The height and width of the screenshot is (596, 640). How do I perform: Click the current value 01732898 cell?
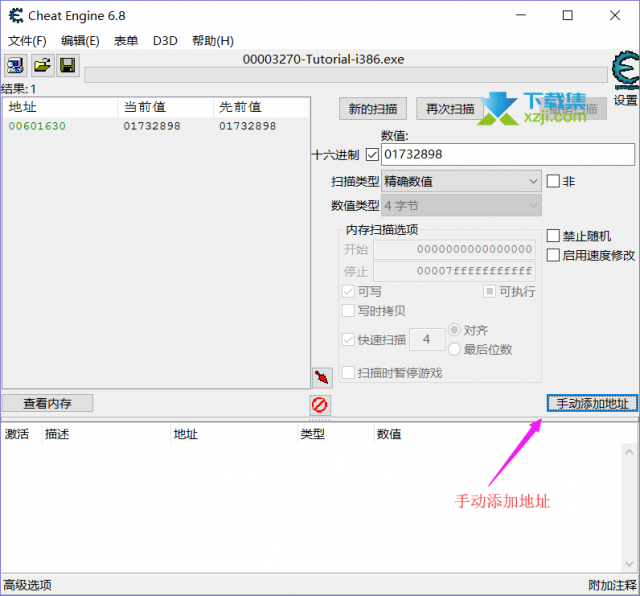pyautogui.click(x=152, y=126)
